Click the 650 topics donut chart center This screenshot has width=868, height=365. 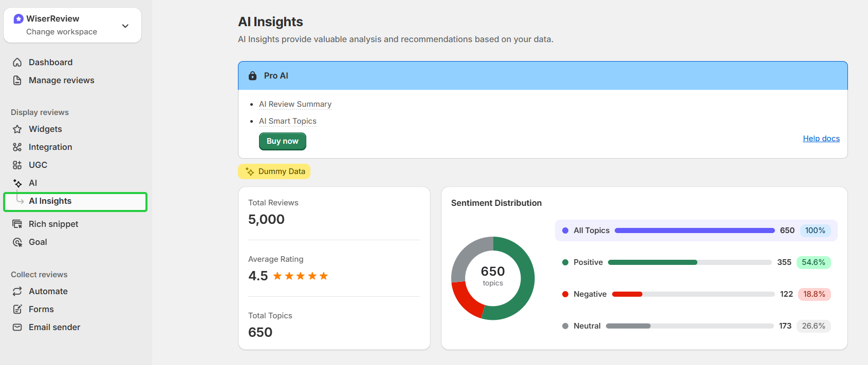493,276
